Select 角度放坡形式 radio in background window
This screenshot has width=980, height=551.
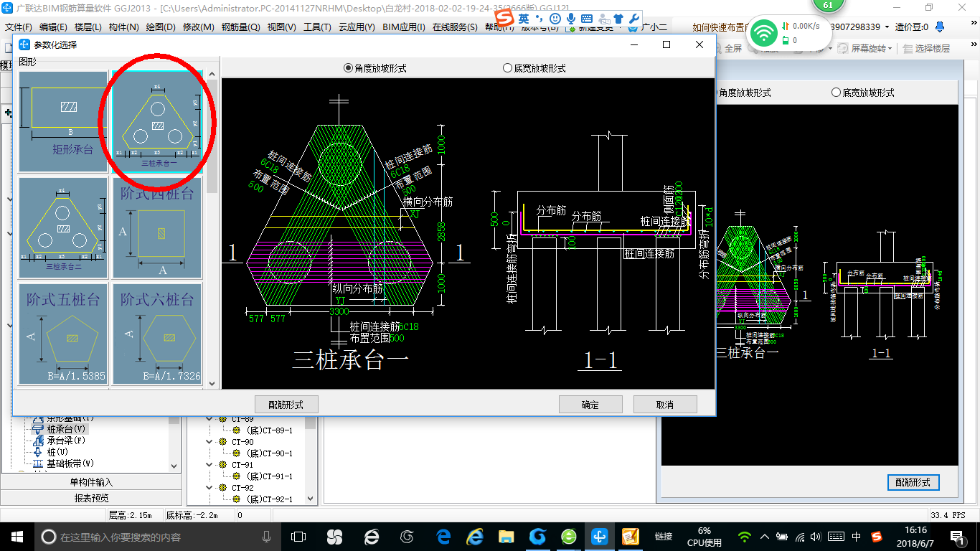point(744,93)
